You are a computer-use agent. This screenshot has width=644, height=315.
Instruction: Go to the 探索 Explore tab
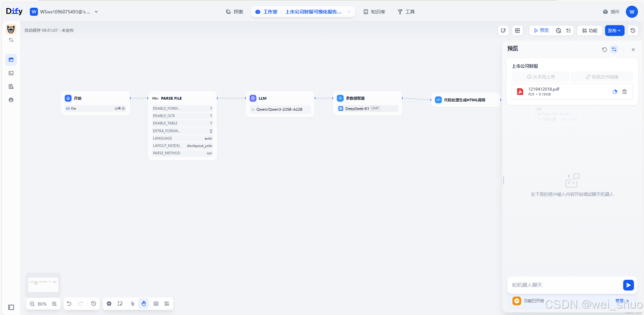[235, 12]
